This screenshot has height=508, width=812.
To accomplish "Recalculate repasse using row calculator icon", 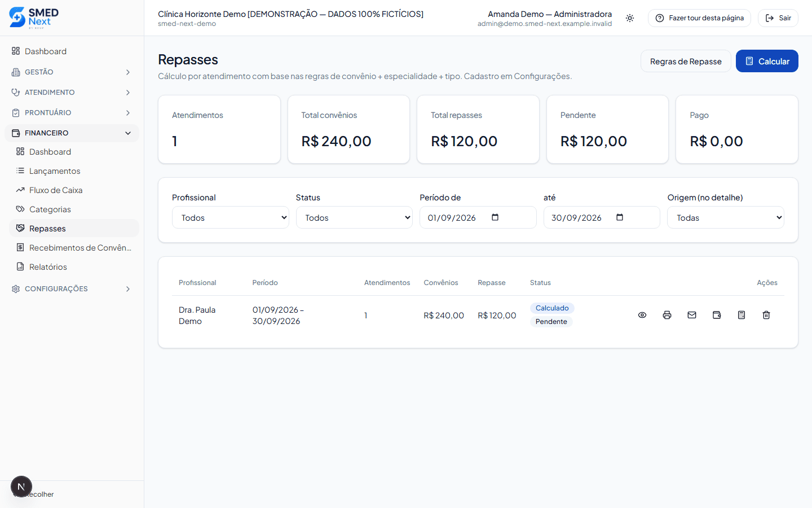I will coord(742,315).
